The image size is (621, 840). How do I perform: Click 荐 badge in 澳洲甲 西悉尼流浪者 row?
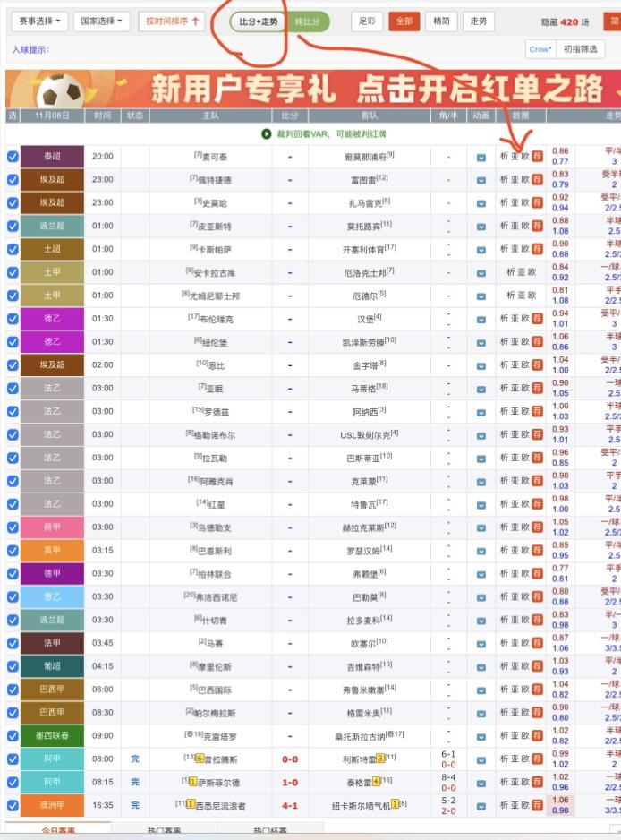point(537,805)
